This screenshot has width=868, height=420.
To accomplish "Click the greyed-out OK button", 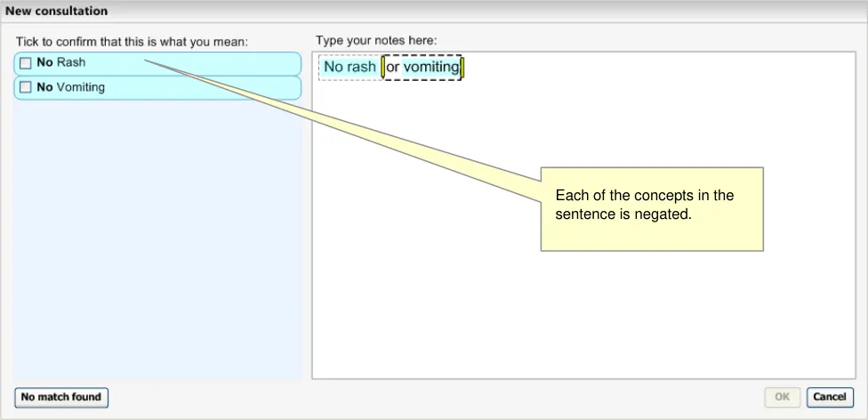I will click(781, 396).
